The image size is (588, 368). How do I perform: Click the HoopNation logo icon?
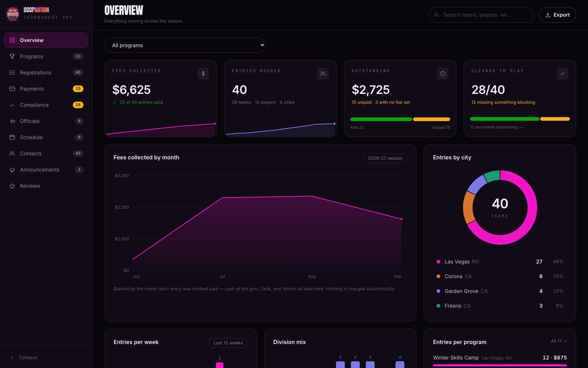pyautogui.click(x=13, y=14)
